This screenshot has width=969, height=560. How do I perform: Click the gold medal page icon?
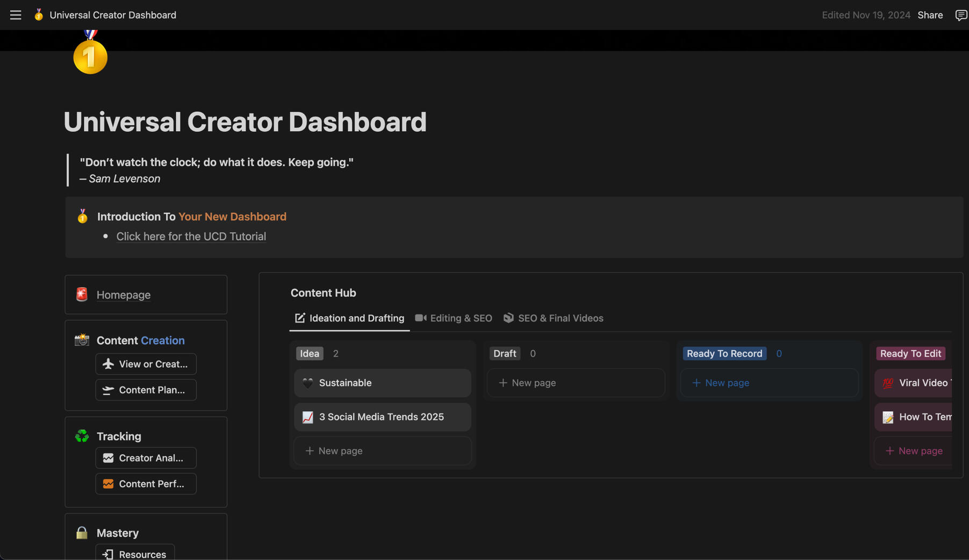90,54
